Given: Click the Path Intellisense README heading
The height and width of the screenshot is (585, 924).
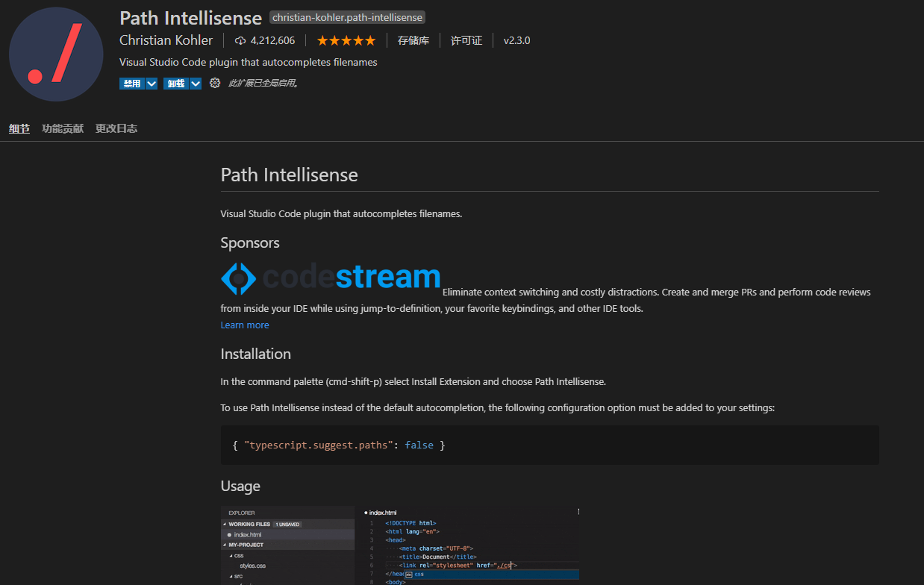Looking at the screenshot, I should [290, 175].
